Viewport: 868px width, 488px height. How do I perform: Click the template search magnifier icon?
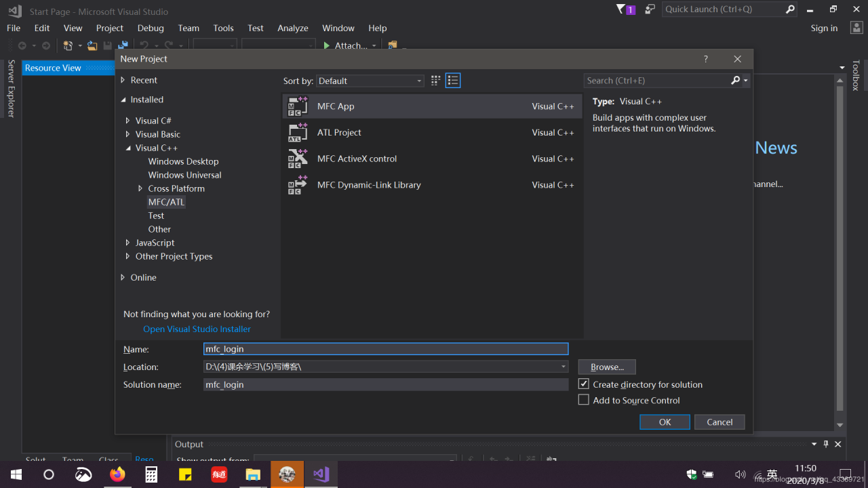point(736,81)
